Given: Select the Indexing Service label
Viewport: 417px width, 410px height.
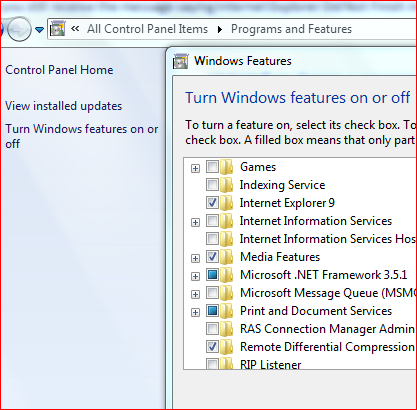Looking at the screenshot, I should tap(282, 185).
